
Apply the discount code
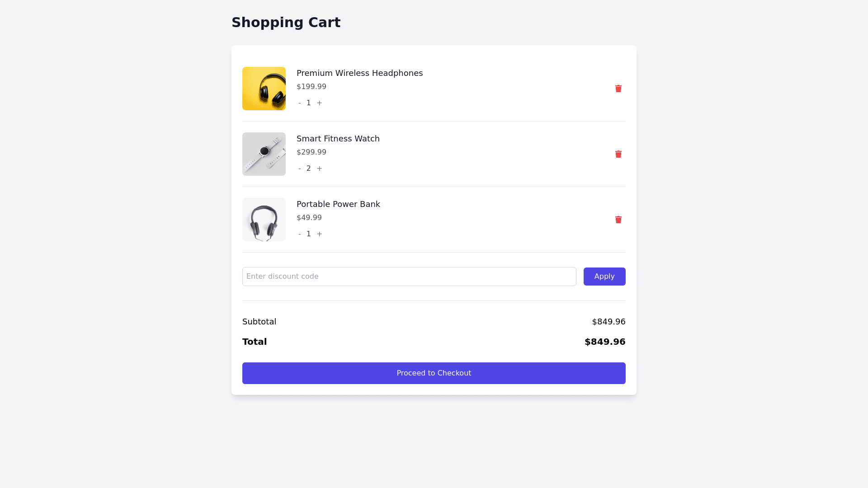click(x=604, y=277)
